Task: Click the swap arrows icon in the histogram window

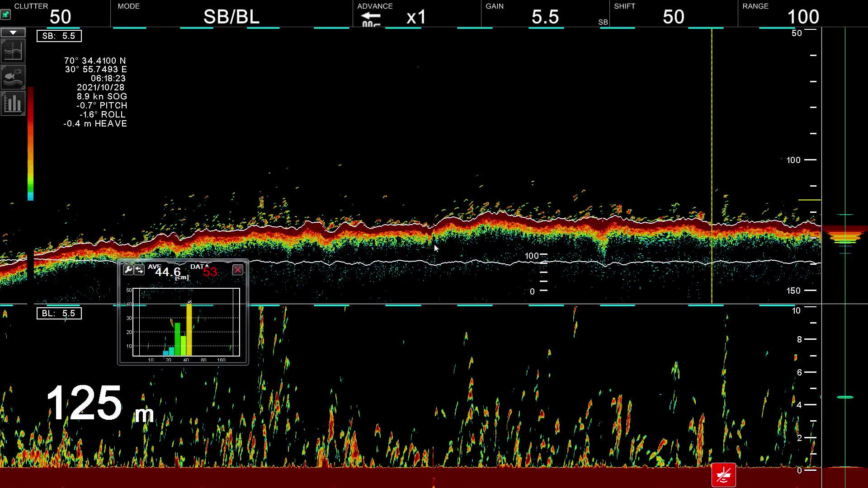Action: [139, 270]
